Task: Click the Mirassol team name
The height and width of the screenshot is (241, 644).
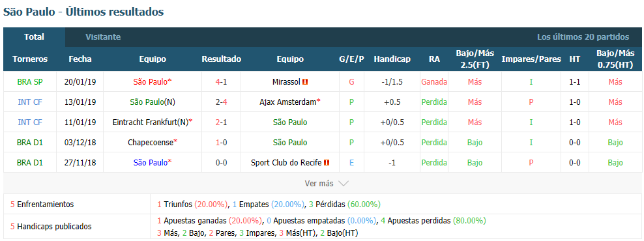Action: 286,81
